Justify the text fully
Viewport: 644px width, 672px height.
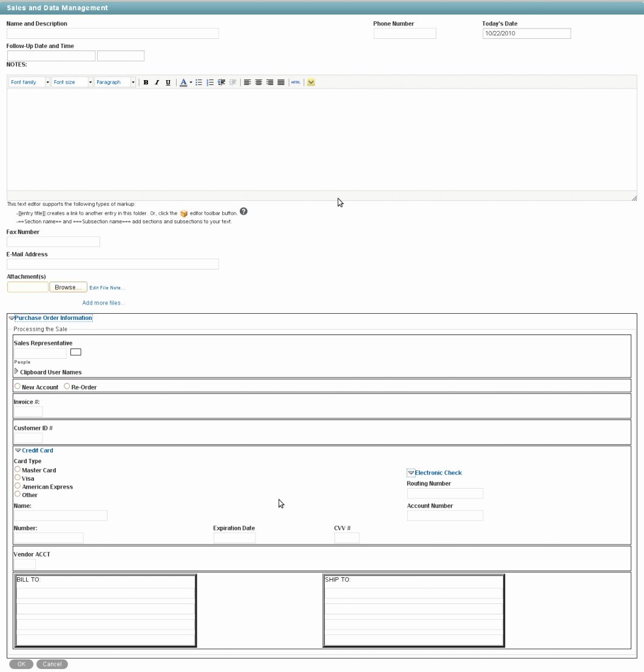(x=280, y=83)
